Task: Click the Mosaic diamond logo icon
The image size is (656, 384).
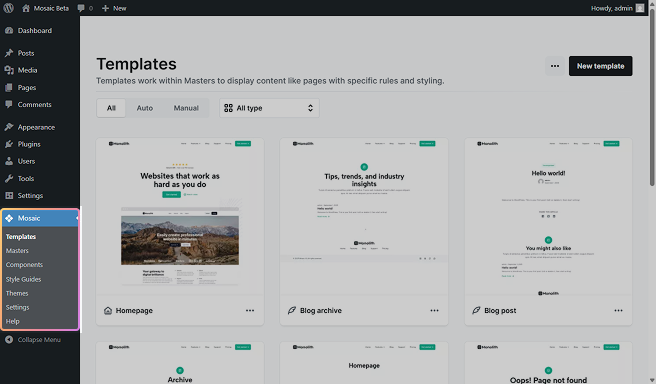Action: 9,218
